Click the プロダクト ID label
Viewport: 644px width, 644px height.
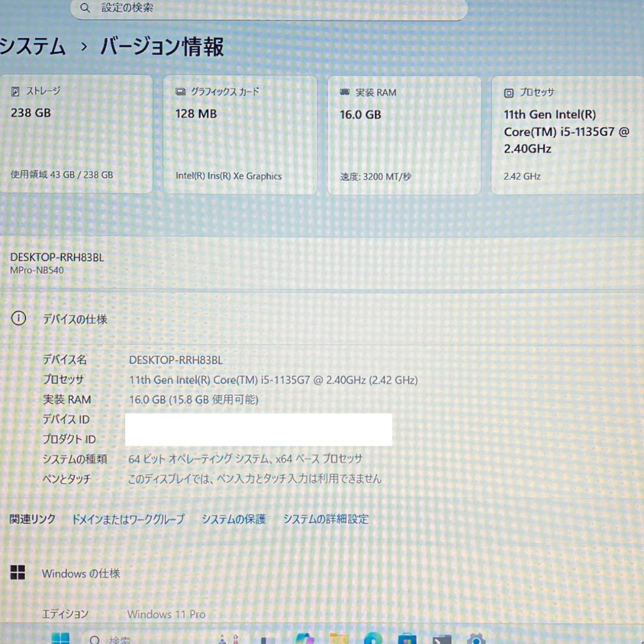(x=69, y=439)
